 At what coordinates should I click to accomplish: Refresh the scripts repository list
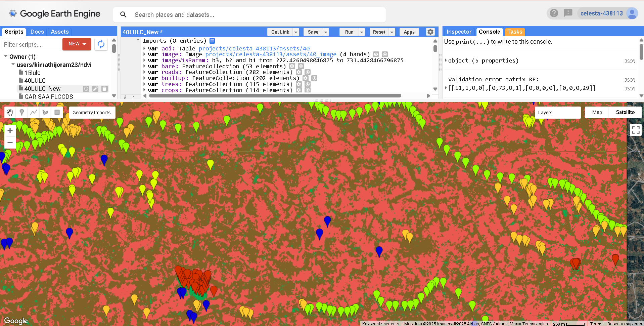click(101, 44)
